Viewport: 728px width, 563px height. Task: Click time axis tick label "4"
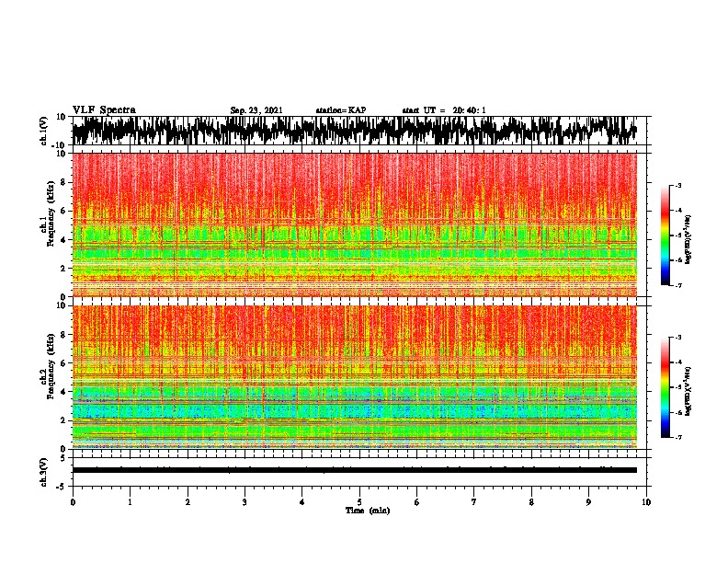302,502
